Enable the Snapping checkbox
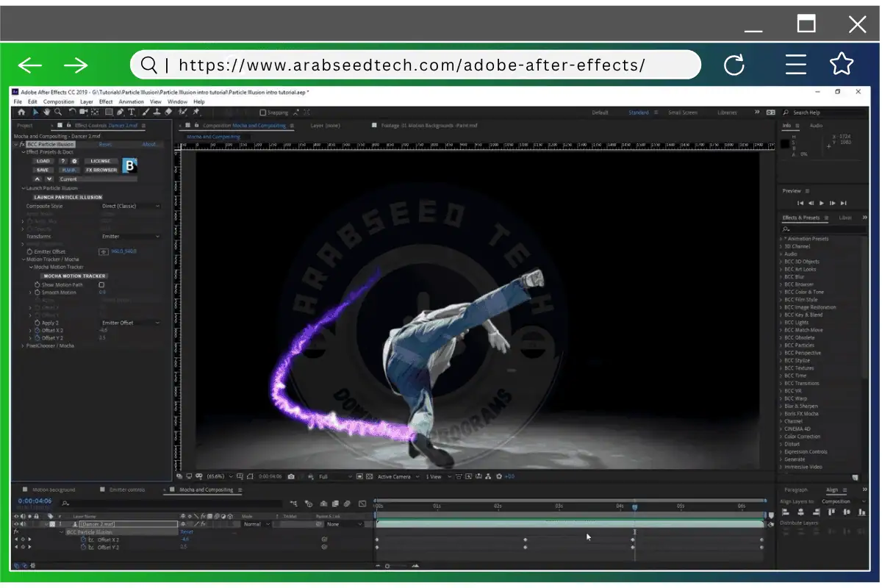The height and width of the screenshot is (588, 882). coord(262,112)
